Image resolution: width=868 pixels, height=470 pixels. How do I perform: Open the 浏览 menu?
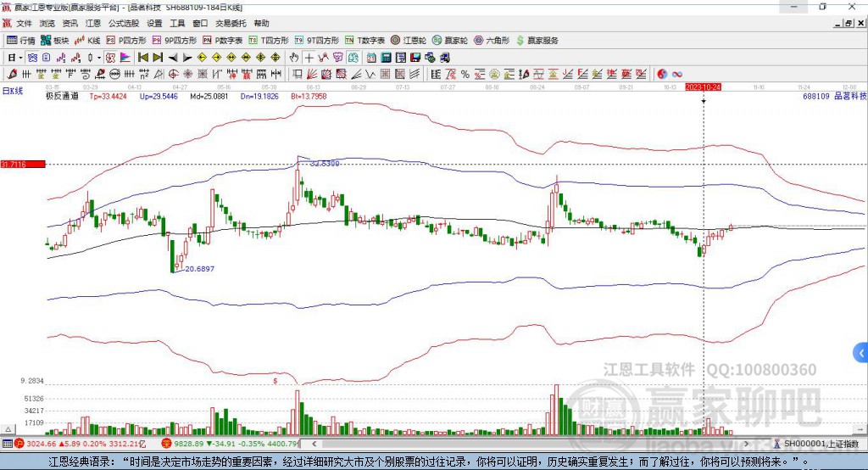[x=47, y=23]
